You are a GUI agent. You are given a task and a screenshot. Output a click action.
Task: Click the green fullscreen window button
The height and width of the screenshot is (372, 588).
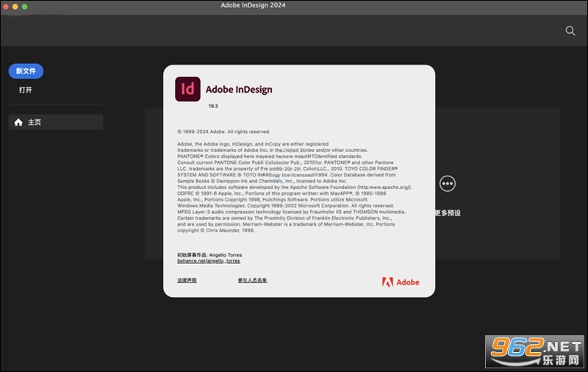(24, 7)
